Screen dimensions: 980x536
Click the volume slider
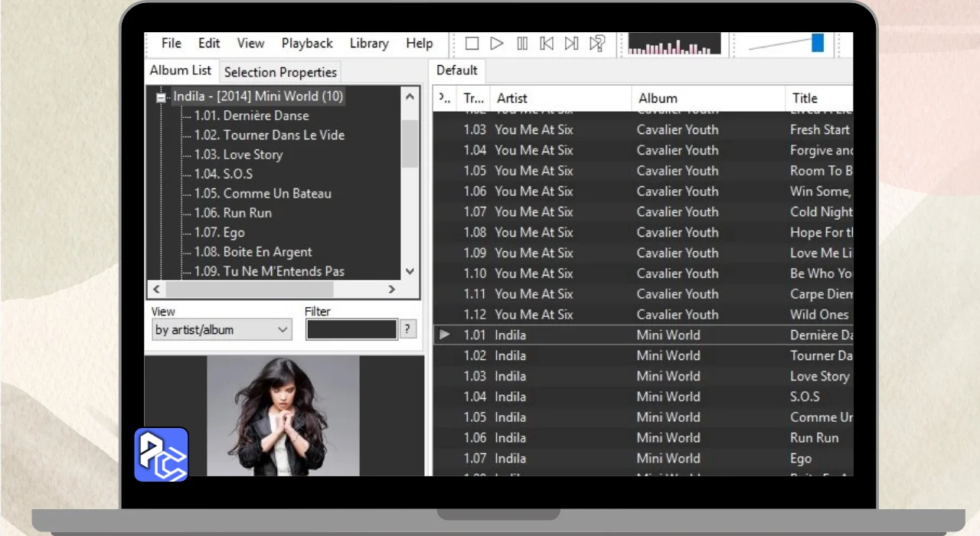(x=786, y=44)
